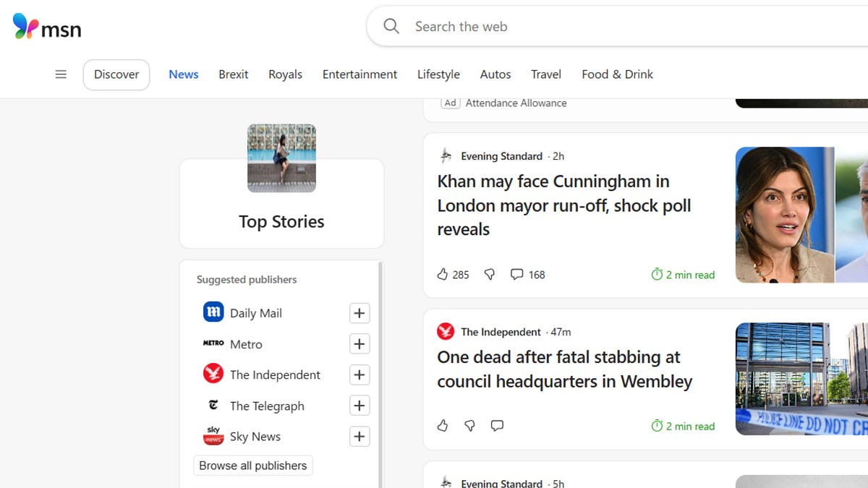Click 2 min read on Khan story
Viewport: 868px width, 488px height.
(x=690, y=275)
